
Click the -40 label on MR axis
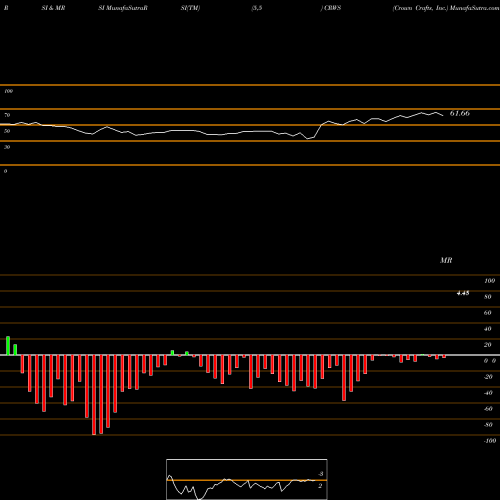coord(488,393)
